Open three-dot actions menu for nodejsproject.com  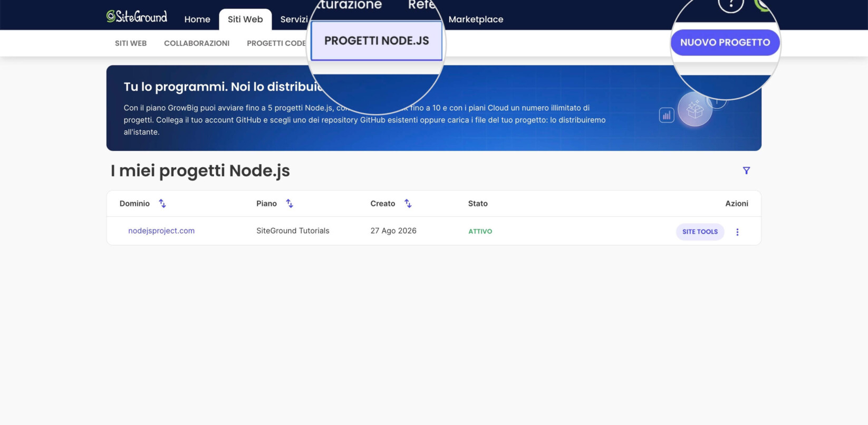737,232
